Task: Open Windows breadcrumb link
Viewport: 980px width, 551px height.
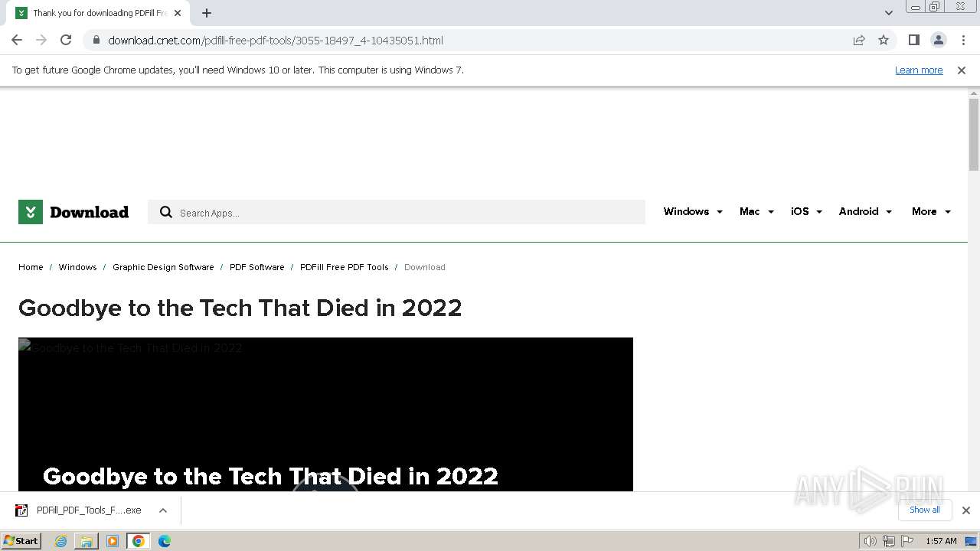Action: point(77,267)
